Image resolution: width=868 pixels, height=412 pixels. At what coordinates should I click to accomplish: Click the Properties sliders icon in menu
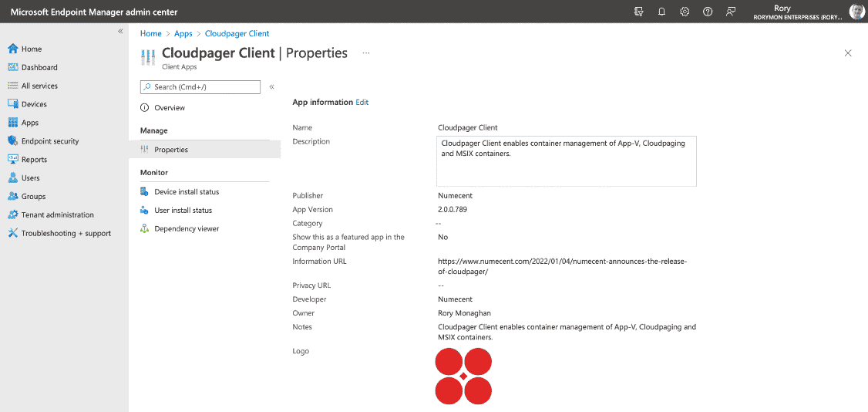tap(144, 150)
